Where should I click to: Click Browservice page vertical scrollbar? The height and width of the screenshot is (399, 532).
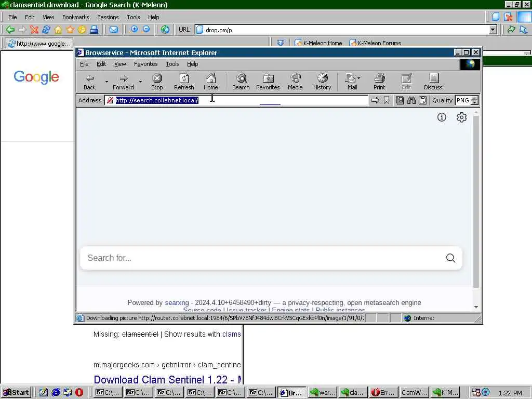click(476, 201)
